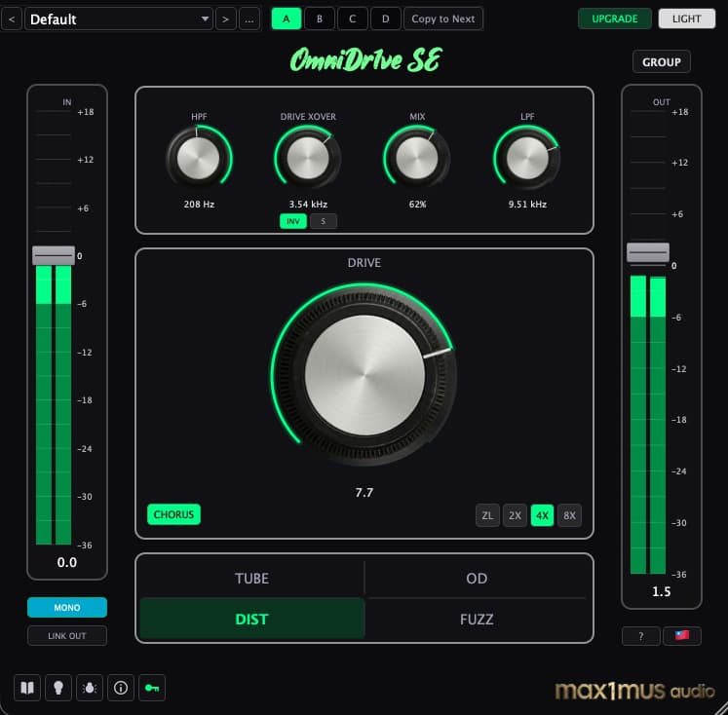
Task: Select 4X oversampling
Action: (x=542, y=515)
